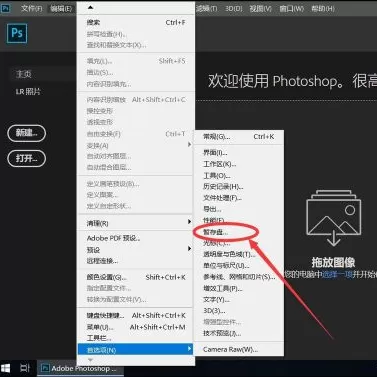Choose 远程连接... menu entry
377x377 pixels.
coord(136,261)
